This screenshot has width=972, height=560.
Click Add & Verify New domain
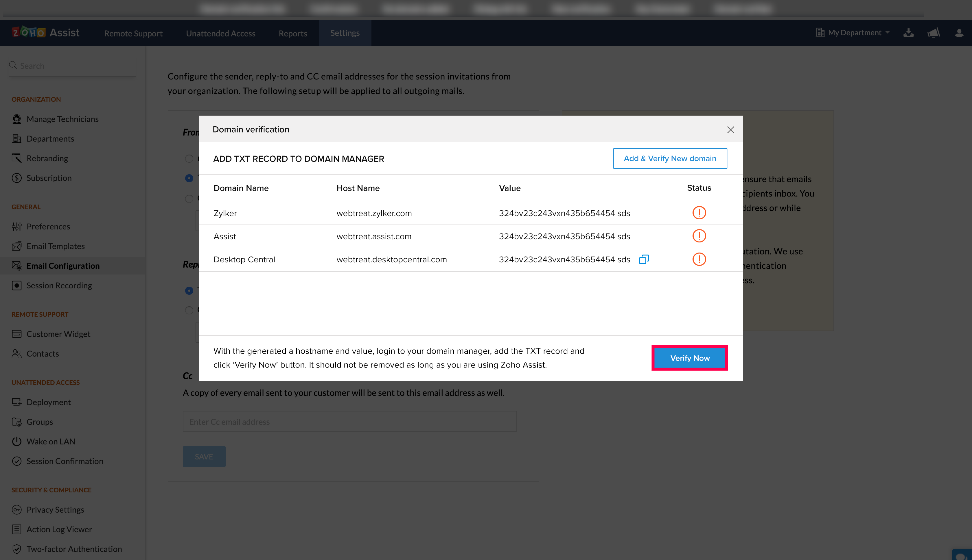[670, 158]
